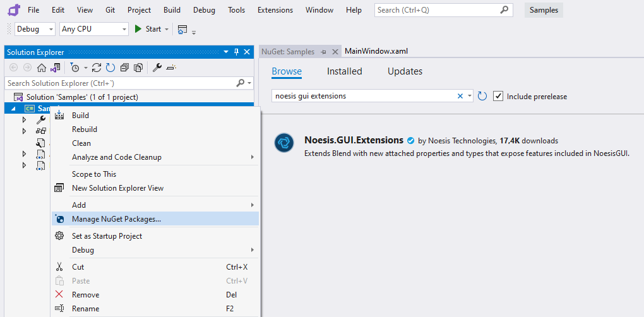Click the Noesis.GUI.Extensions package logo
This screenshot has height=317, width=644.
[x=284, y=143]
